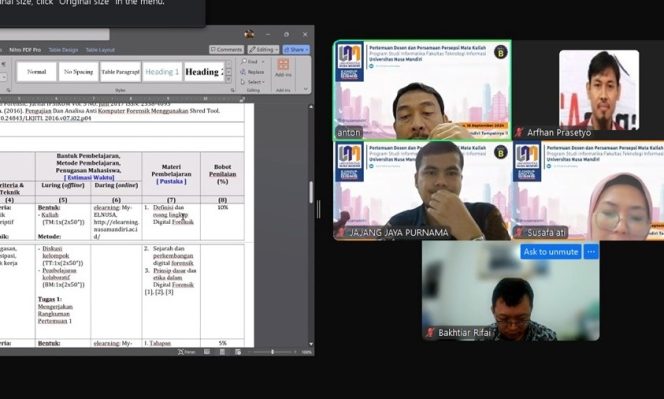Screen dimensions: 664x399
Task: Collapse the ribbon using the chevron
Action: coord(306,89)
